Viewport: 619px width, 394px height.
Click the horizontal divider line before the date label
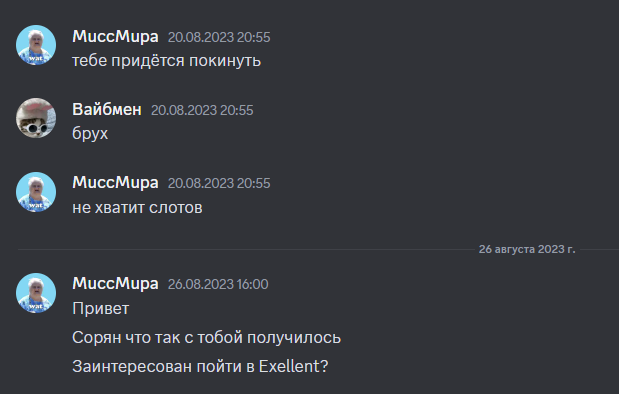246,250
